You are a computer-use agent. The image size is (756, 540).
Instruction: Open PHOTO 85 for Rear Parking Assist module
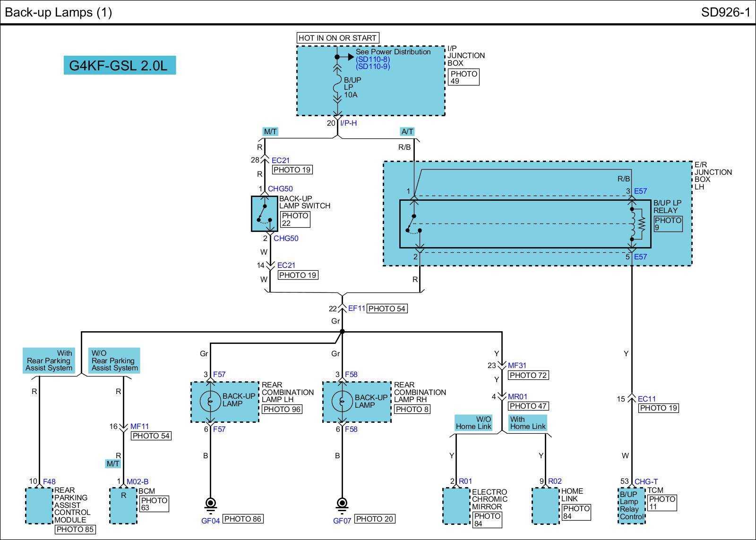(75, 530)
